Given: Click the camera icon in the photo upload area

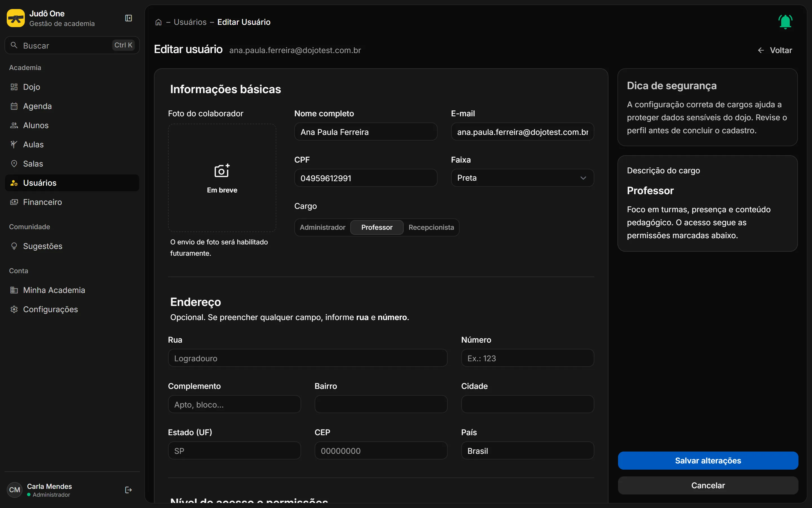Looking at the screenshot, I should coord(222,171).
